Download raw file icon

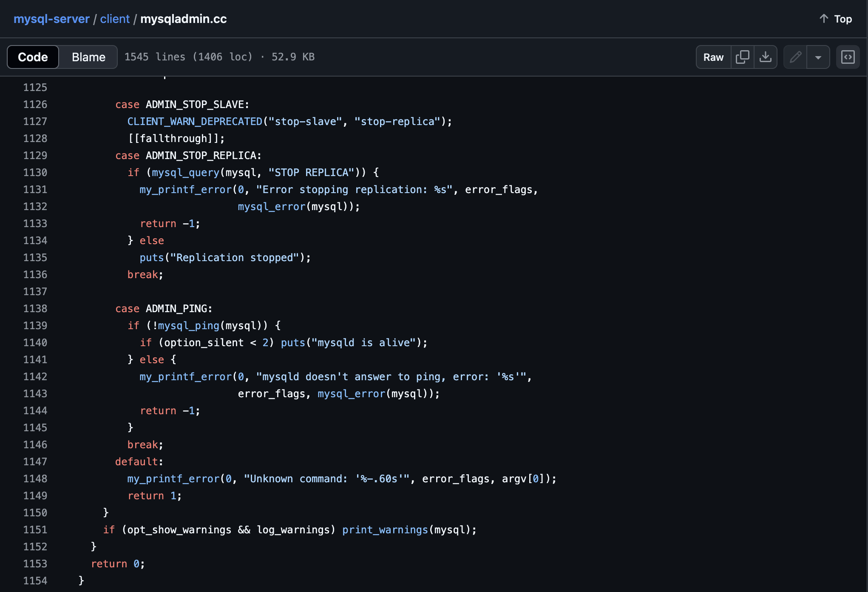click(765, 57)
